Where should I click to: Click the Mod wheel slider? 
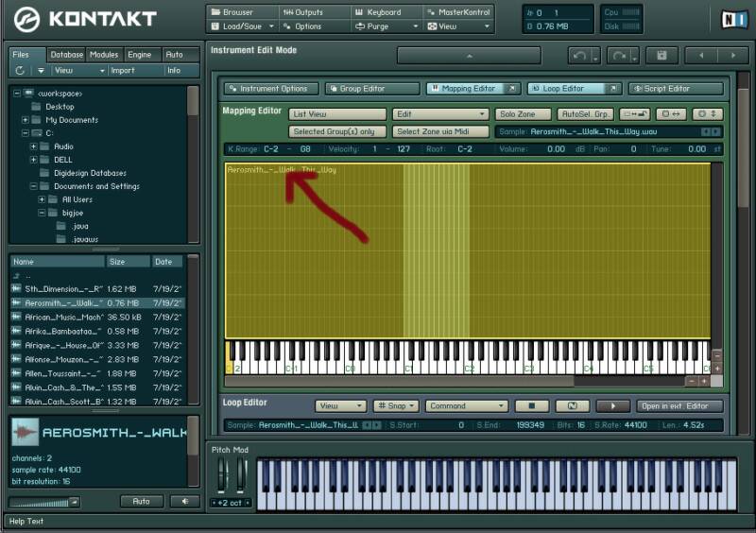click(241, 475)
